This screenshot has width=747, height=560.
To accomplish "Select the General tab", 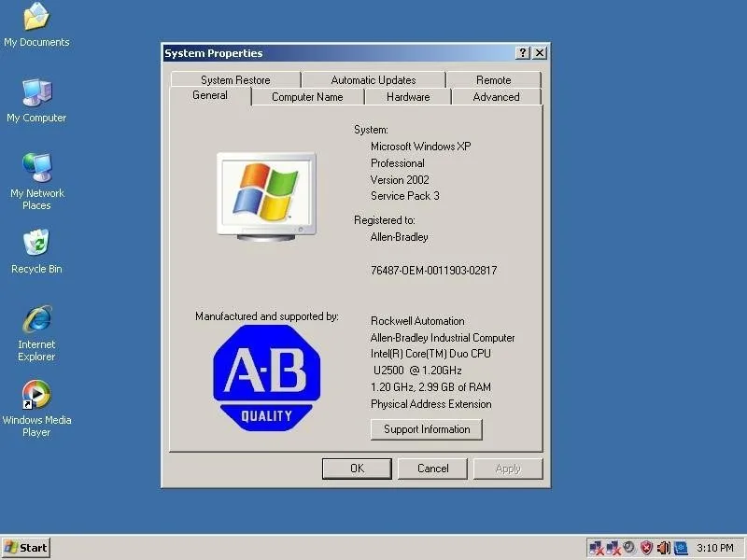I will pyautogui.click(x=210, y=95).
